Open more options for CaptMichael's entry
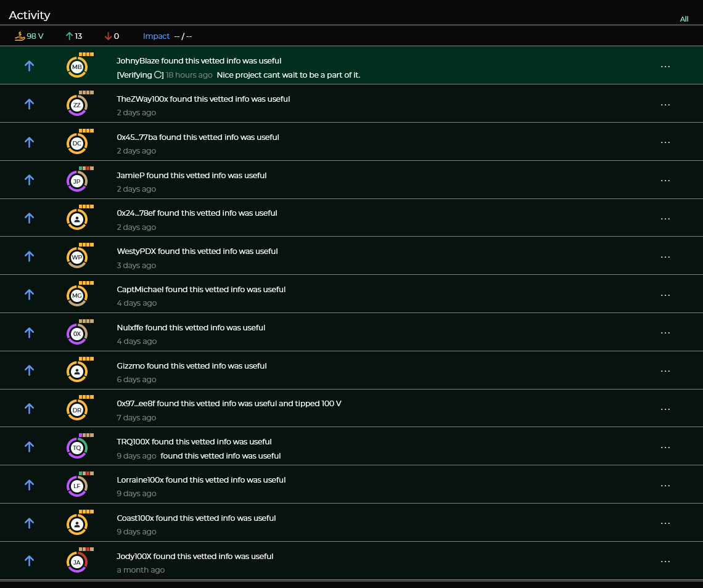The height and width of the screenshot is (588, 703). click(x=665, y=295)
